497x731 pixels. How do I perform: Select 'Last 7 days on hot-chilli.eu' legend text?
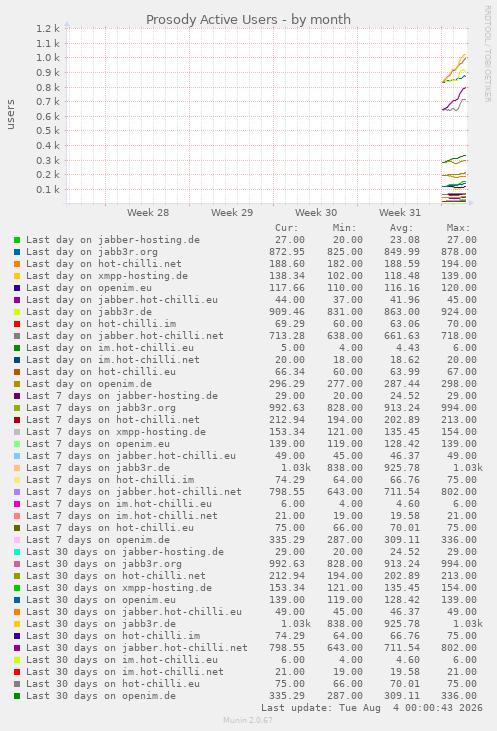(110, 528)
